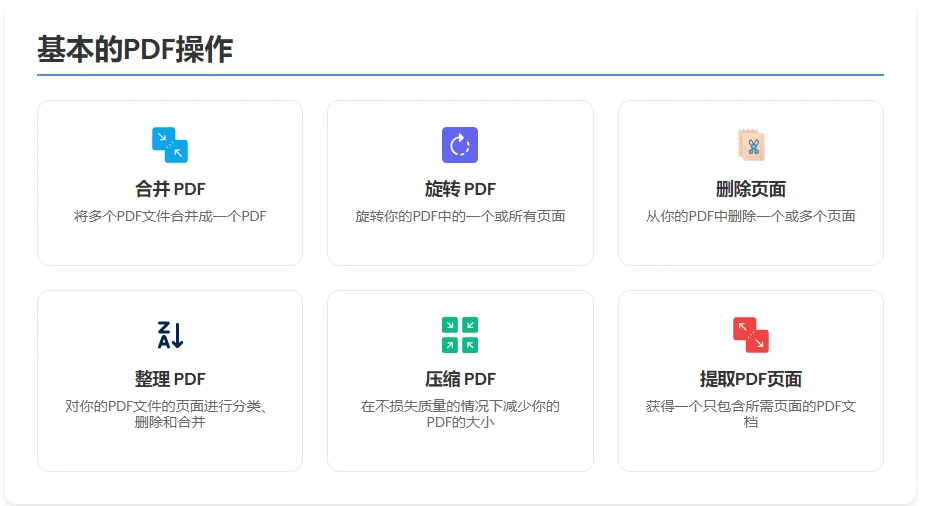Click the description 将多个PDF文件合并成一个PDF

(170, 216)
